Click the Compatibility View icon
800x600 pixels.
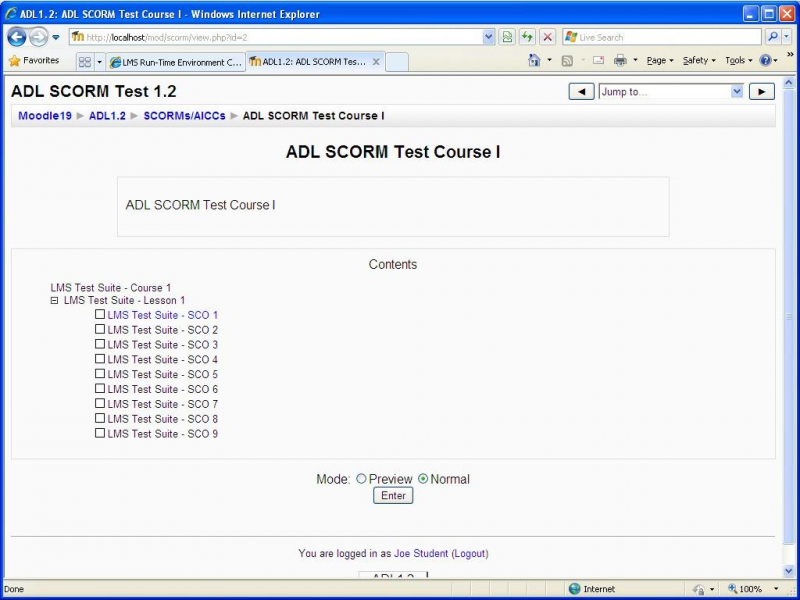click(x=506, y=37)
